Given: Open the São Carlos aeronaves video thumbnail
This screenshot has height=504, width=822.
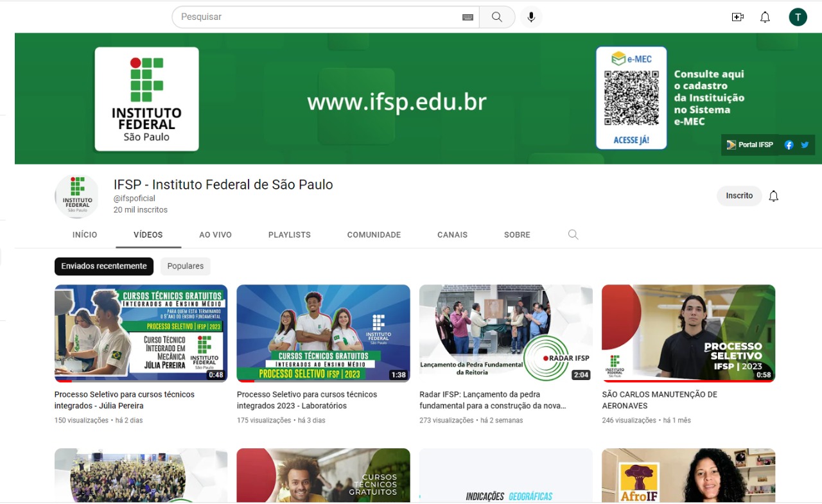Looking at the screenshot, I should (x=688, y=333).
